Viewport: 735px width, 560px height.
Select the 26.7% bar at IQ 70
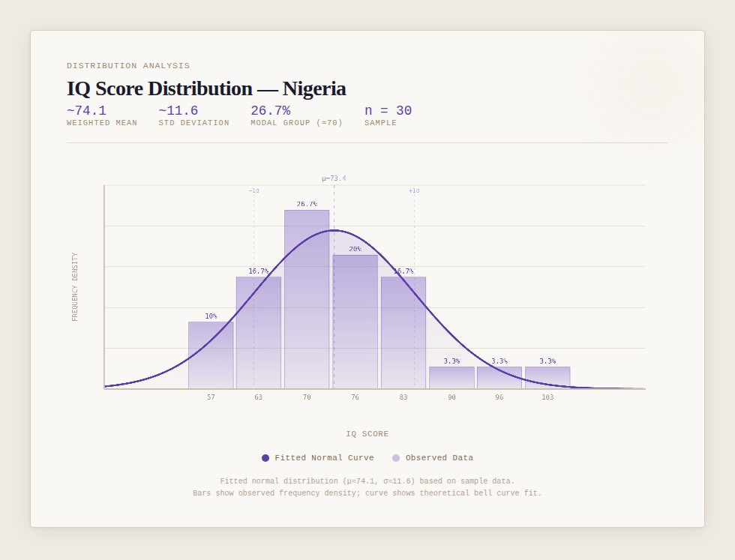pos(307,299)
